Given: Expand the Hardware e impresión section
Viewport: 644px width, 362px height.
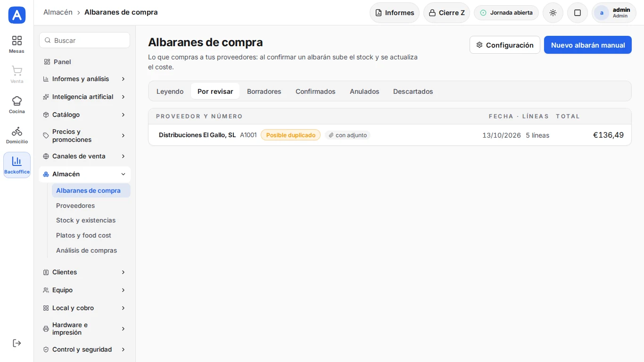Looking at the screenshot, I should point(84,329).
